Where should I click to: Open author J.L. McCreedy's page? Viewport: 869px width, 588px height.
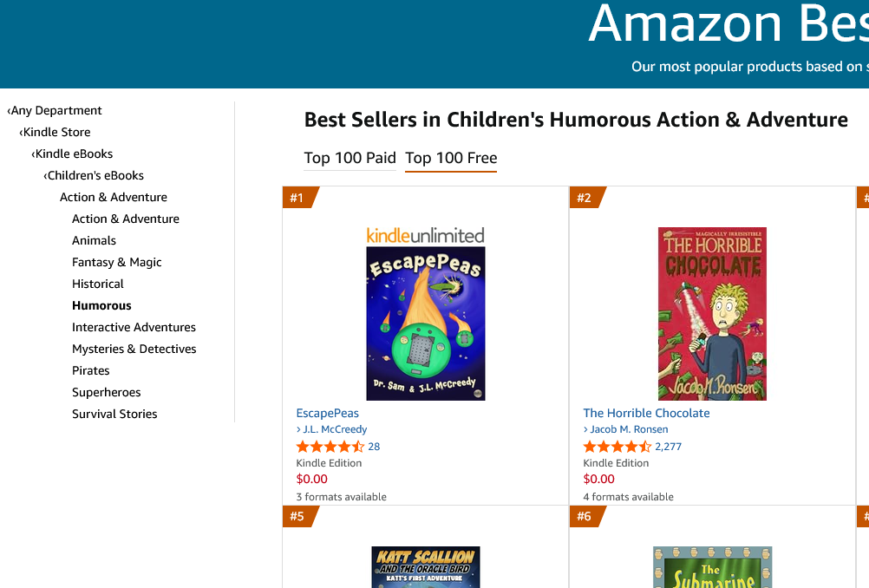pos(331,429)
